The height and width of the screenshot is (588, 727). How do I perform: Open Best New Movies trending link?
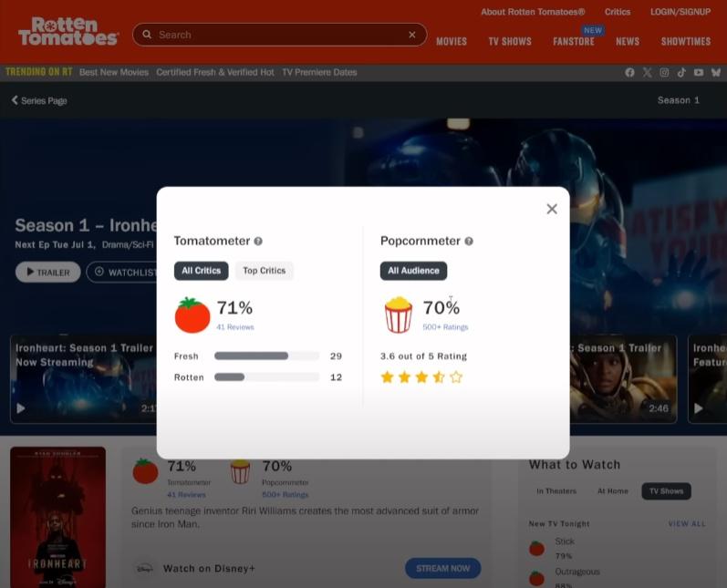point(114,72)
